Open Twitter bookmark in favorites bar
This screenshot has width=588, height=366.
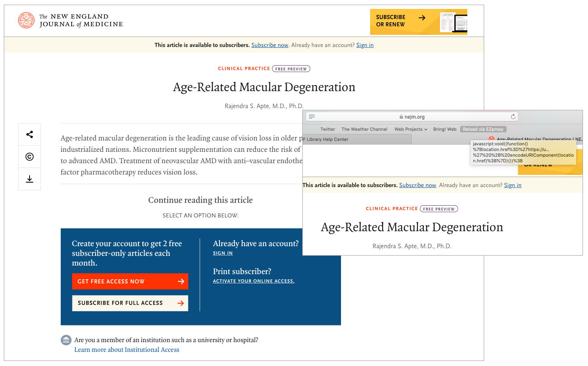(x=328, y=129)
